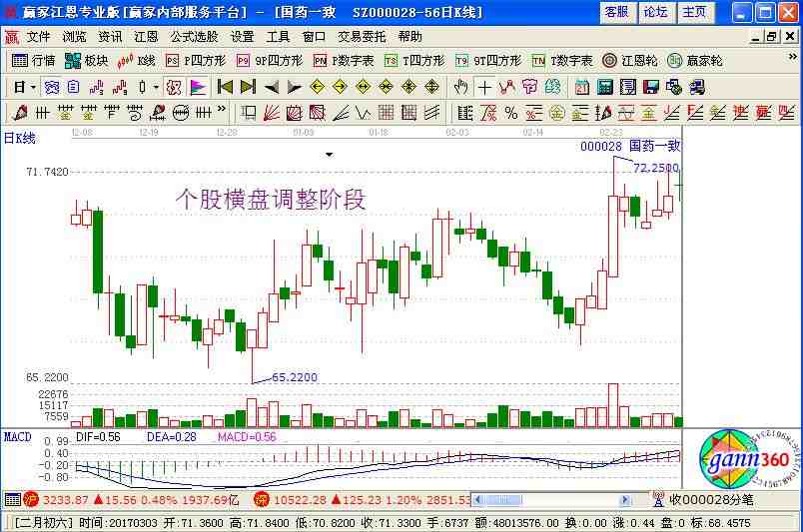Expand the hidden toolbar items chevron beside 赢家轮
The width and height of the screenshot is (803, 532).
coord(792,57)
